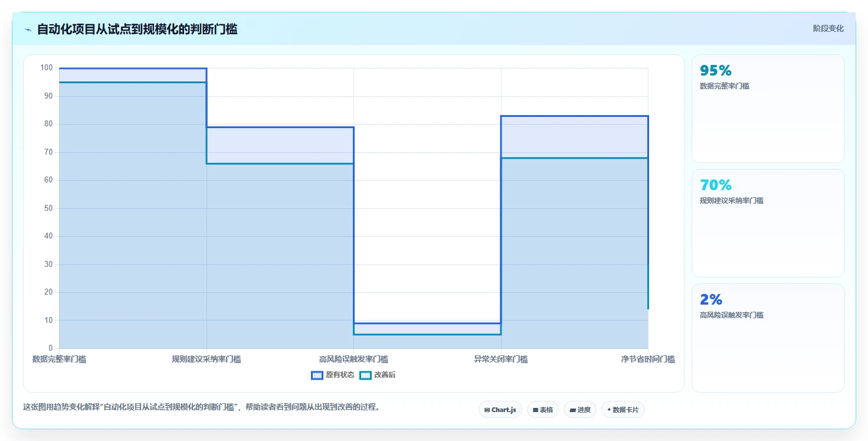Click x-axis label 异常关闭率门槛
This screenshot has height=441, width=868.
tap(501, 359)
